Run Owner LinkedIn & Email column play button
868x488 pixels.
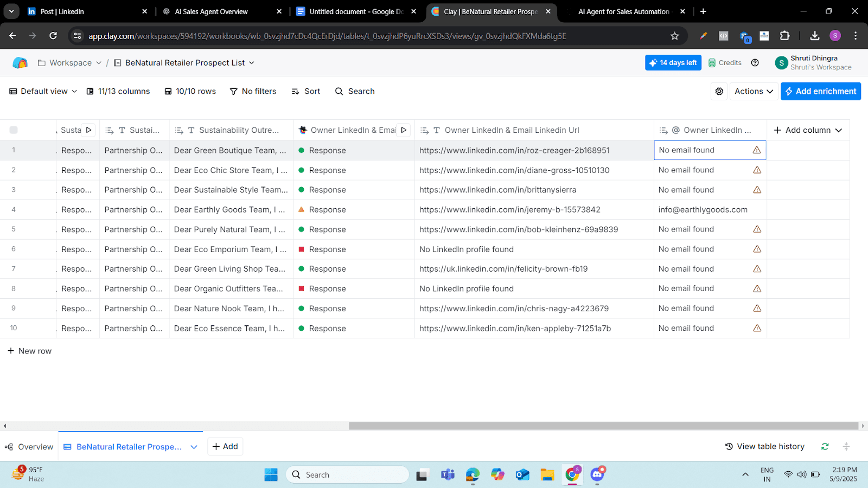tap(404, 130)
